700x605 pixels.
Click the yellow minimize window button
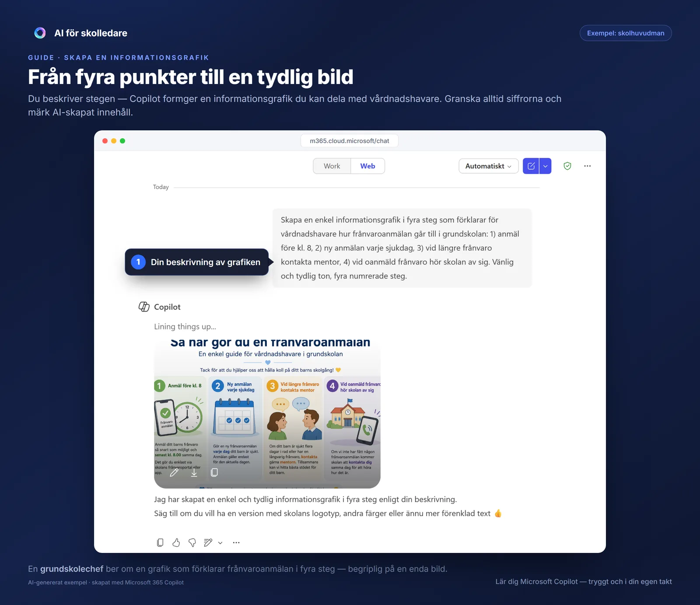(x=114, y=141)
